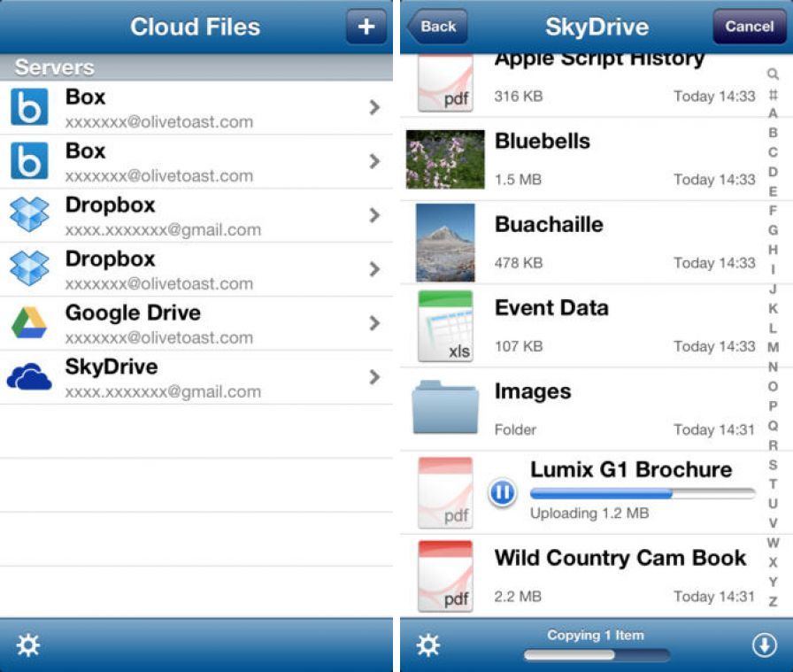Image resolution: width=793 pixels, height=672 pixels.
Task: Tap the download arrow icon in bottom toolbar
Action: coord(764,645)
